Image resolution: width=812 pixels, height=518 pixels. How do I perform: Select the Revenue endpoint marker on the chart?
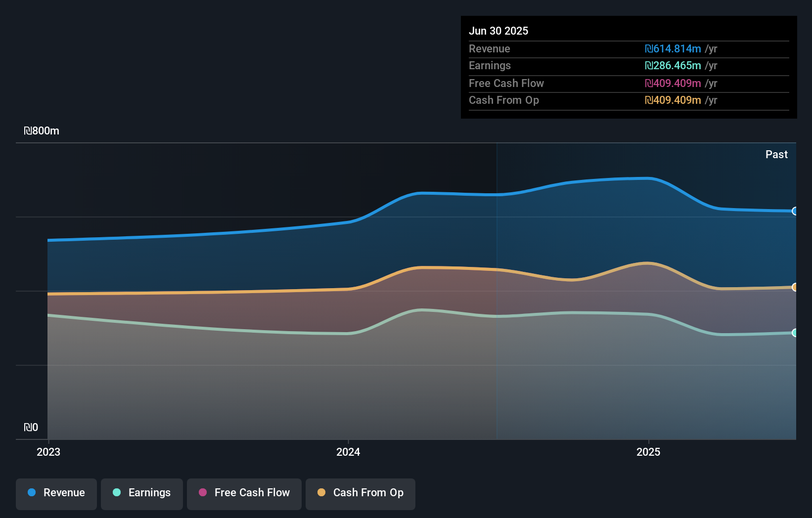(x=795, y=211)
